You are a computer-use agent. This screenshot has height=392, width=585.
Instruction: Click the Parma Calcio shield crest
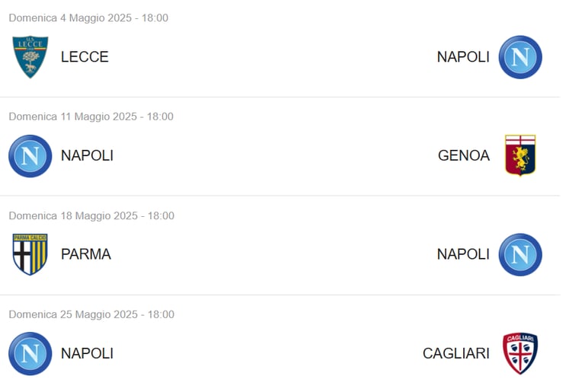pos(30,254)
